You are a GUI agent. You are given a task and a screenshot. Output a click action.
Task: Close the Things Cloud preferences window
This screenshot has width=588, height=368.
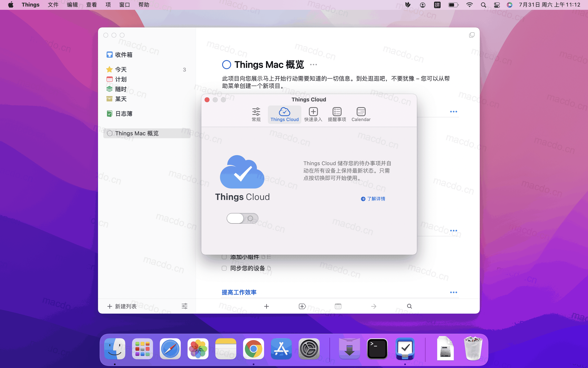[x=207, y=100]
